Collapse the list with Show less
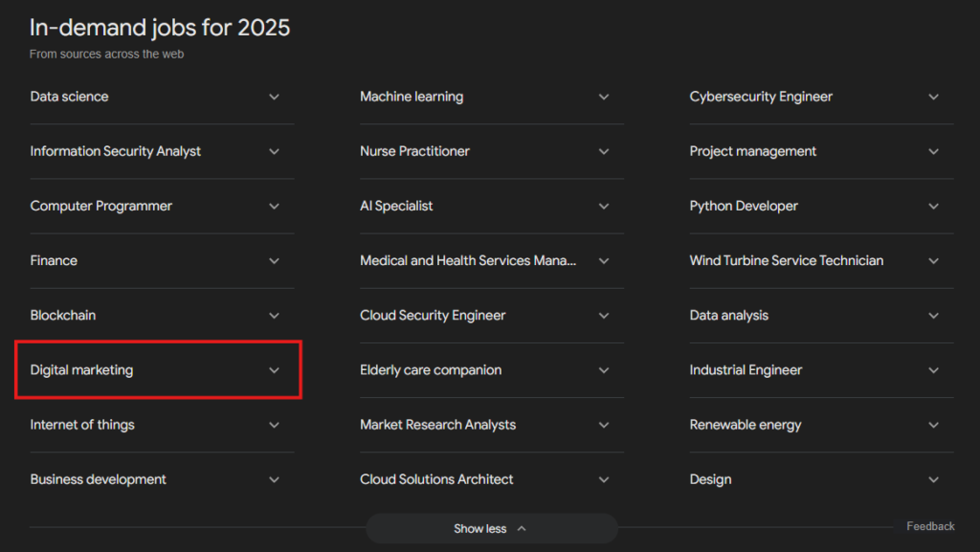 pos(480,528)
